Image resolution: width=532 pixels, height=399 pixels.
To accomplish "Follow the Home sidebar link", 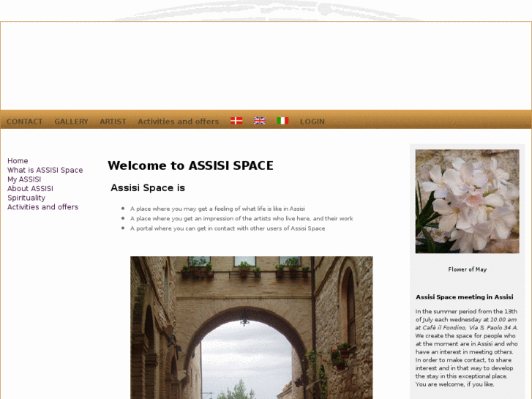I will click(x=18, y=161).
